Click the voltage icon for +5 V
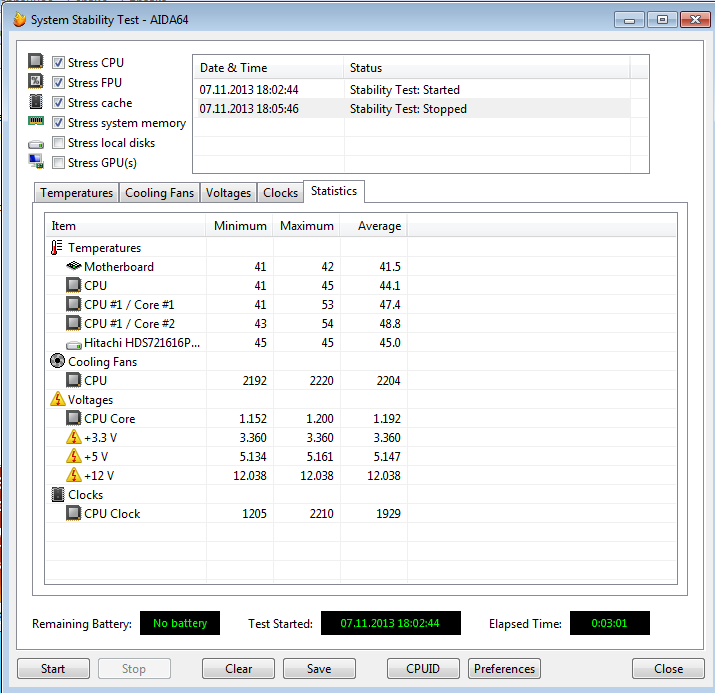 click(x=73, y=456)
